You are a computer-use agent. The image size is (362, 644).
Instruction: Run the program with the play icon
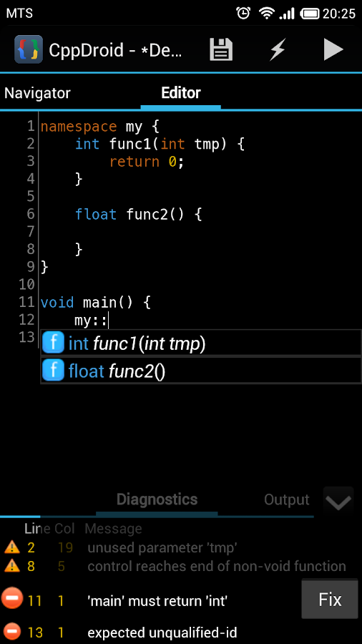point(333,49)
